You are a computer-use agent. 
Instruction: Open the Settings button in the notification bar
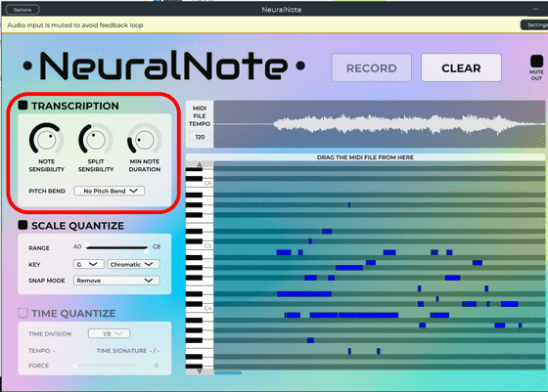[534, 24]
